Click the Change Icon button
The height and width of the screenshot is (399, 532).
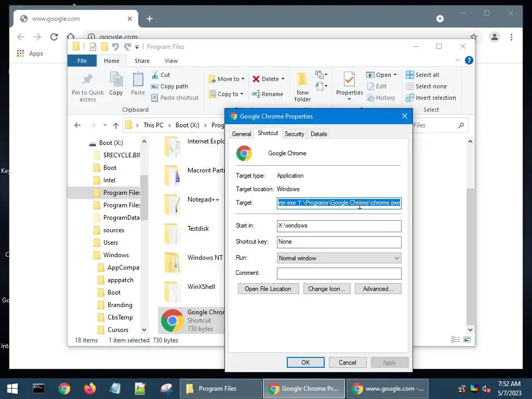pos(326,289)
